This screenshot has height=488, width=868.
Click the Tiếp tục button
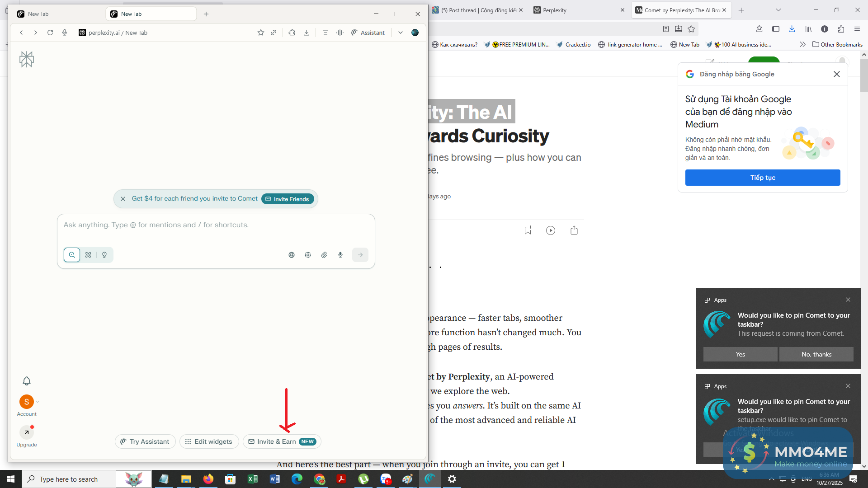pos(763,178)
